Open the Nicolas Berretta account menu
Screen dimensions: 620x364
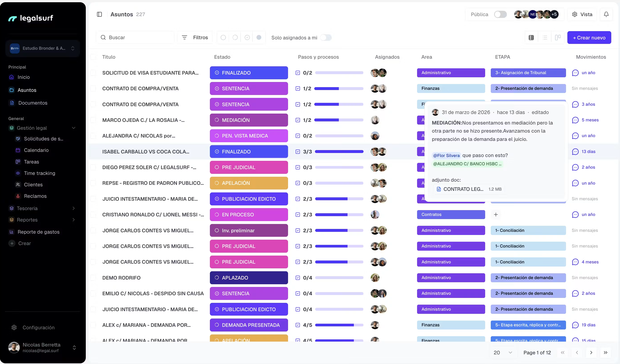pos(43,347)
